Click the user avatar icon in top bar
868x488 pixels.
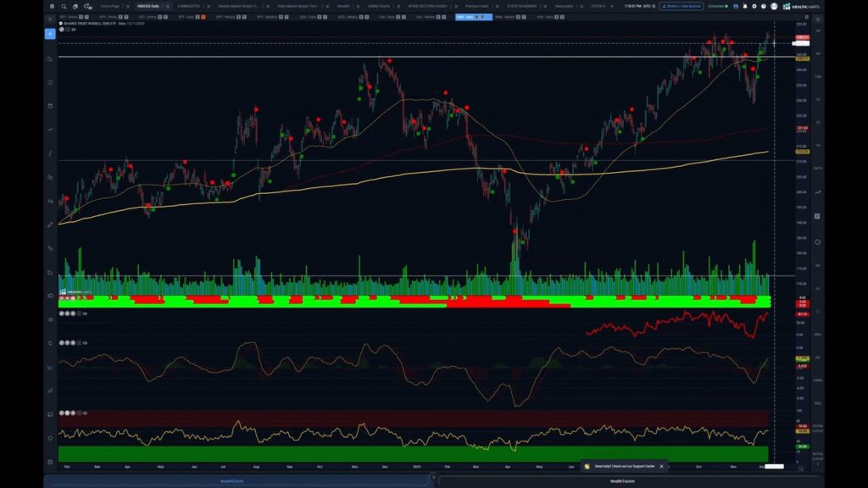point(773,7)
